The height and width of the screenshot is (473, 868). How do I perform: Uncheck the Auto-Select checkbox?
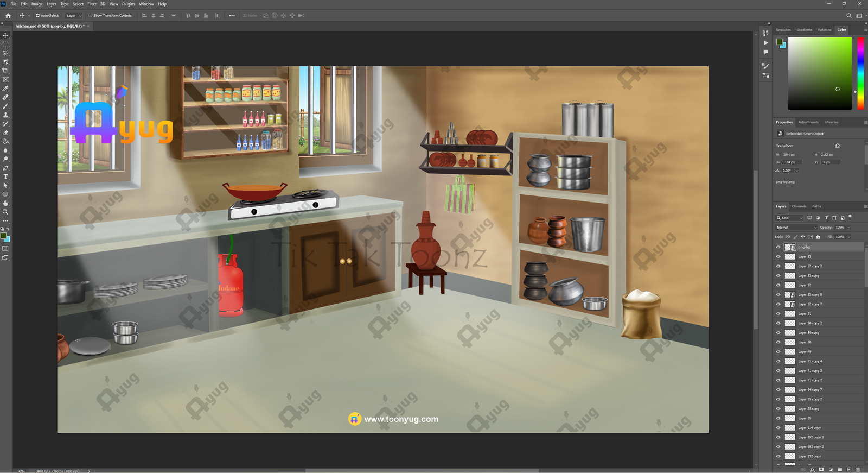[x=37, y=16]
